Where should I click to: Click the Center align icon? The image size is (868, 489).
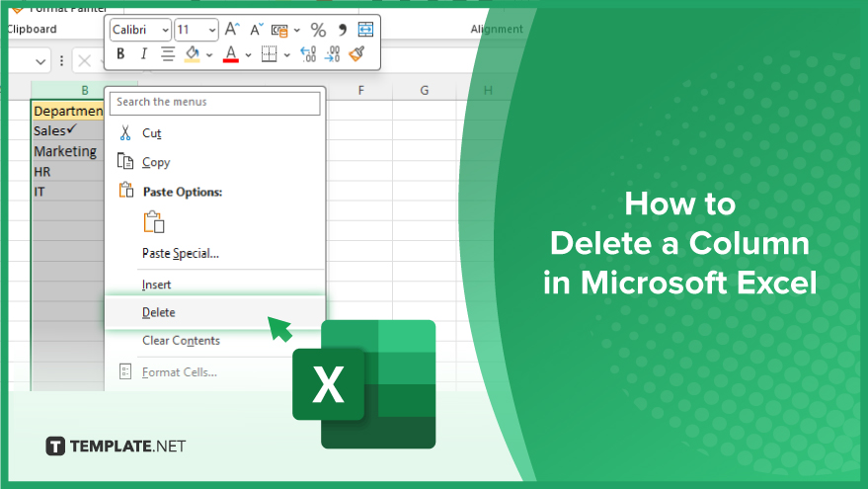pyautogui.click(x=168, y=54)
